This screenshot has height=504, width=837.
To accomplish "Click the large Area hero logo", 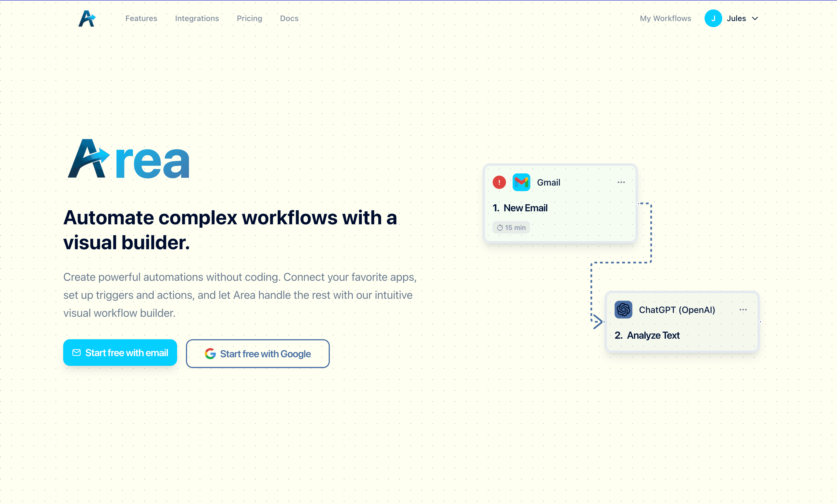I will point(128,159).
